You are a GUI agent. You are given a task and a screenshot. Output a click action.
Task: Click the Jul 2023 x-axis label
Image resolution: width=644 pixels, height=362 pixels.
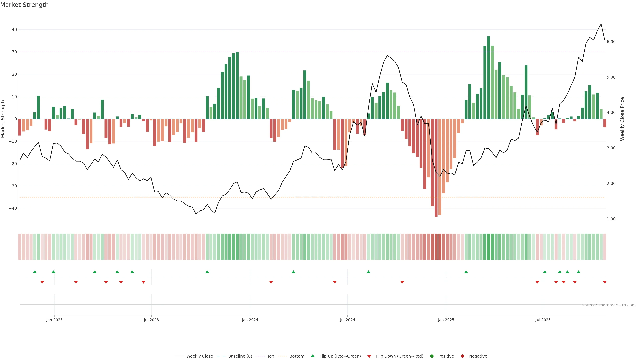[x=151, y=320]
